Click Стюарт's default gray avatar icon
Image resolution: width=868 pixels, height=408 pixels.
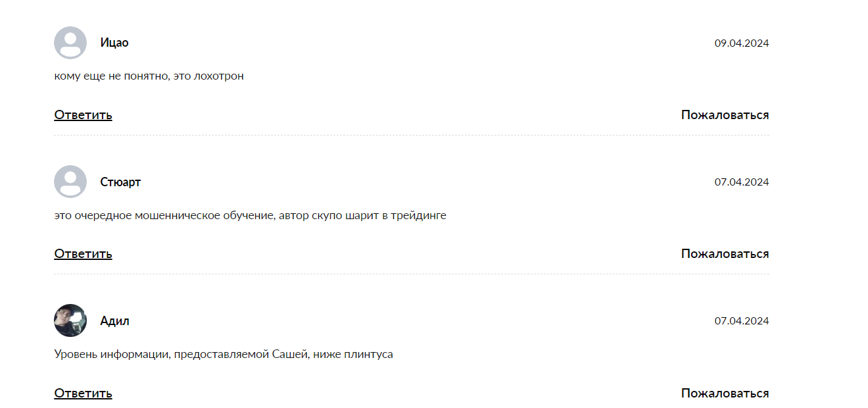tap(70, 182)
